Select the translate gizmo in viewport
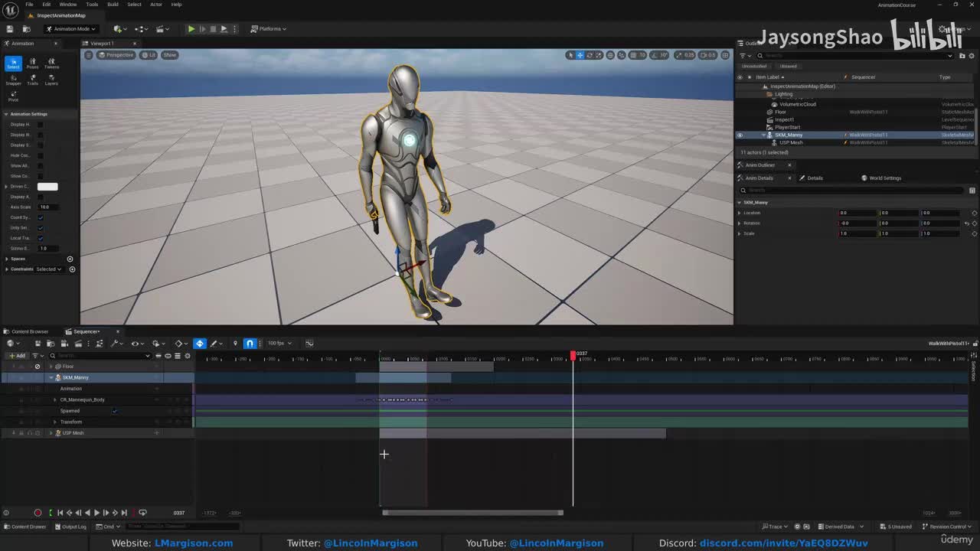 point(580,55)
